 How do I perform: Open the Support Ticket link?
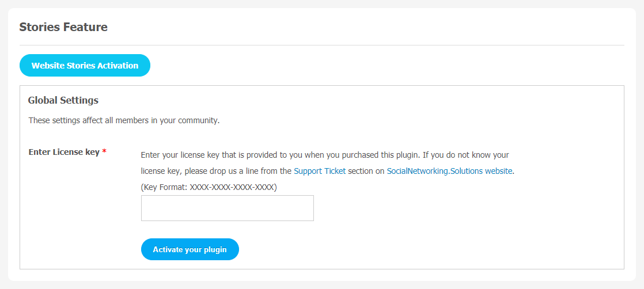[320, 171]
